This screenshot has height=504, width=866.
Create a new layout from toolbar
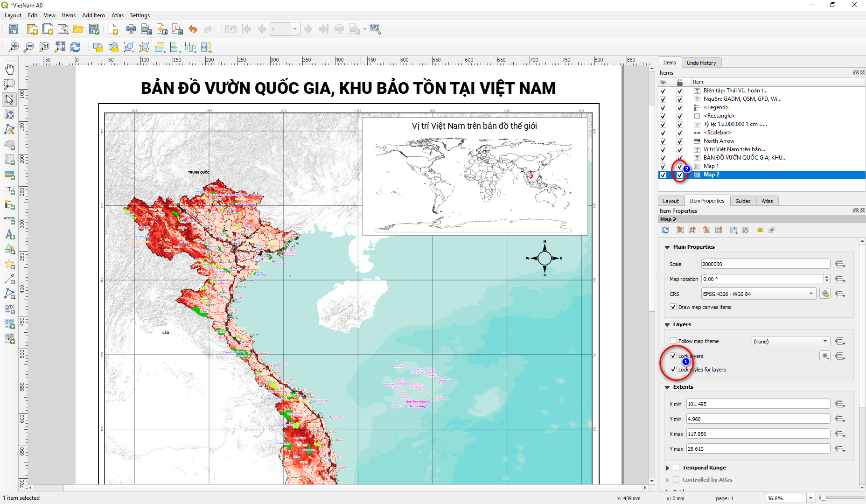tap(32, 29)
